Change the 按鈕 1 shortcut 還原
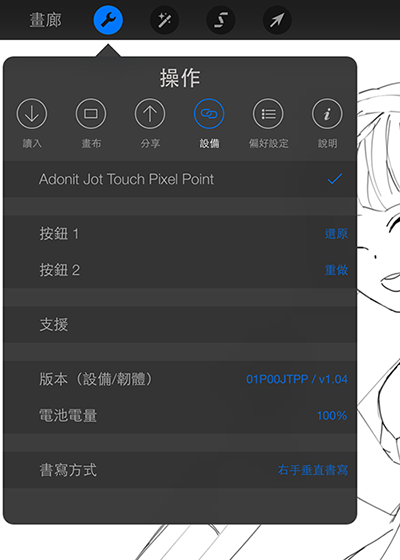 coord(336,234)
